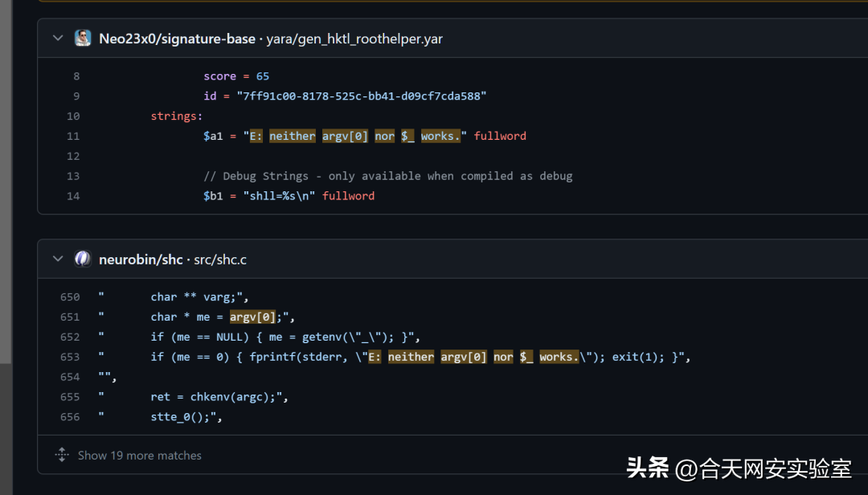Click the neurobin user avatar icon
Image resolution: width=868 pixels, height=495 pixels.
coord(83,259)
